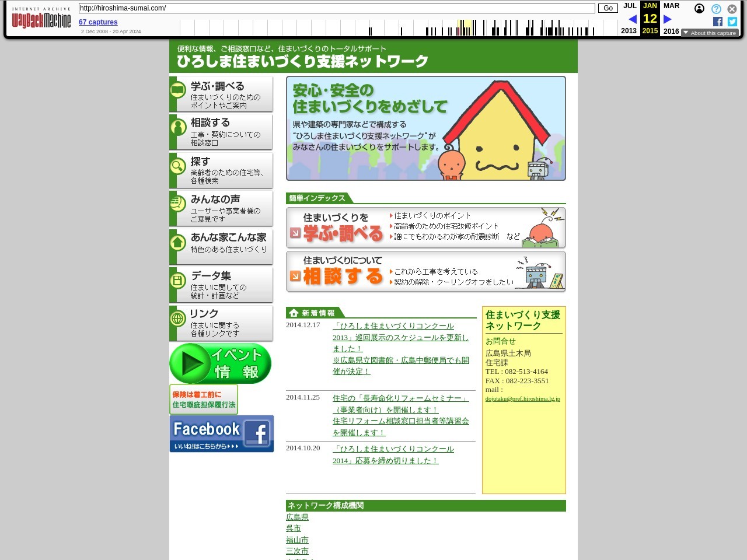Image resolution: width=747 pixels, height=560 pixels.
Task: Go to next capture arrow (Mar 2016)
Action: 668,19
